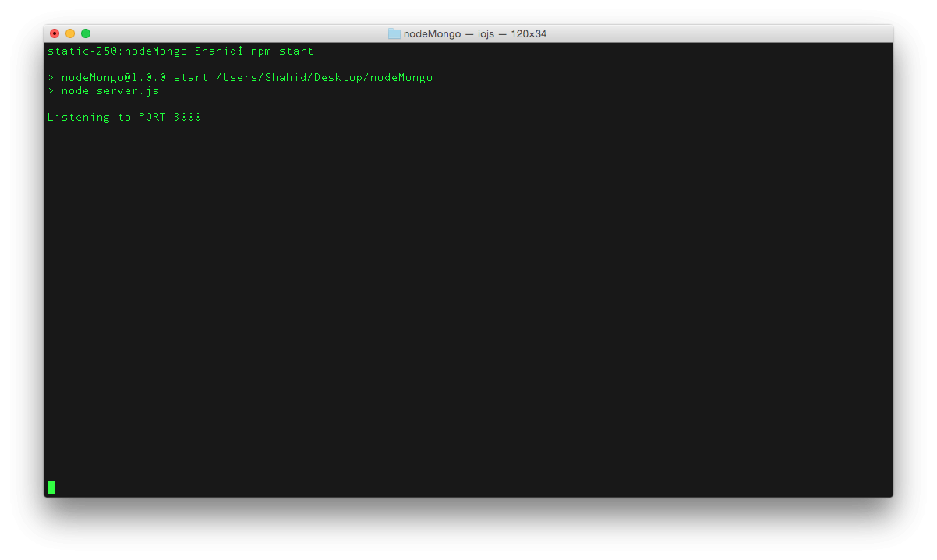The width and height of the screenshot is (937, 560).
Task: Click the green zoom traffic-light button
Action: (85, 33)
